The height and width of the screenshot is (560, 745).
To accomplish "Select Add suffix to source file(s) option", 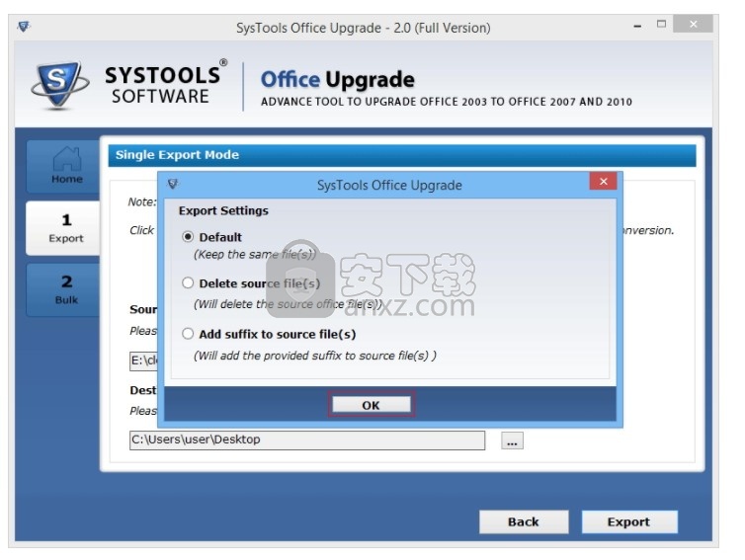I will tap(188, 334).
